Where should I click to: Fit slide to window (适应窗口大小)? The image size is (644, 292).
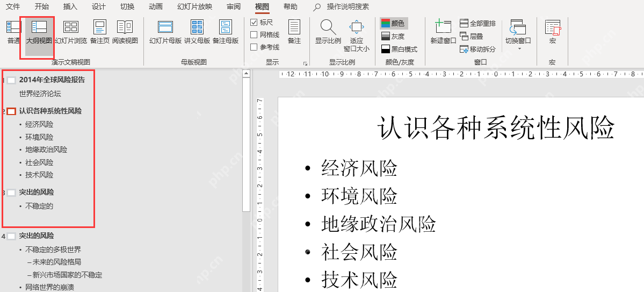[x=357, y=36]
